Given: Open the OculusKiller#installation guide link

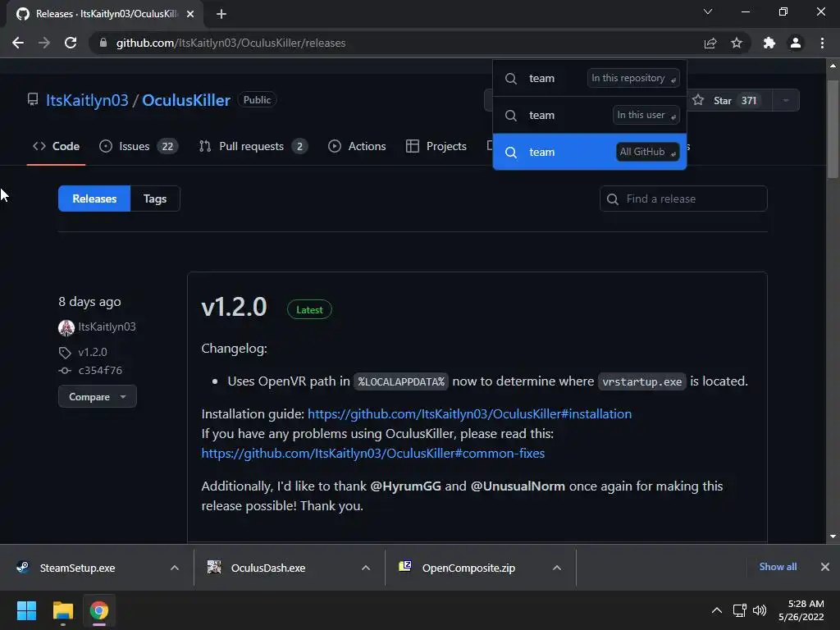Looking at the screenshot, I should click(x=469, y=414).
